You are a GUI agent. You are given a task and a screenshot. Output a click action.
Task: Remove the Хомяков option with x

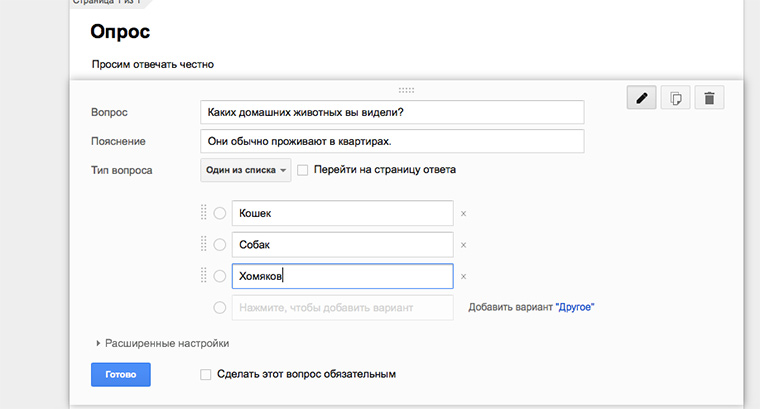[x=463, y=276]
